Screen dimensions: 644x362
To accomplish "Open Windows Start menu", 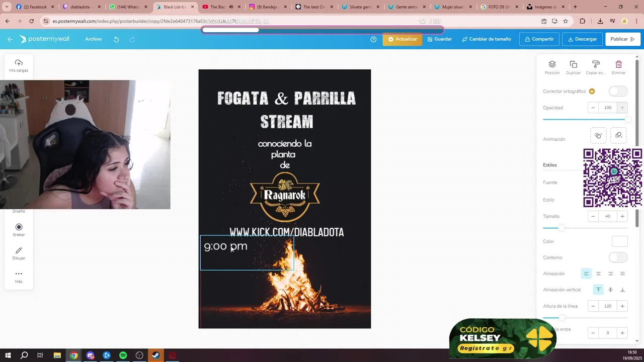I will (x=8, y=355).
